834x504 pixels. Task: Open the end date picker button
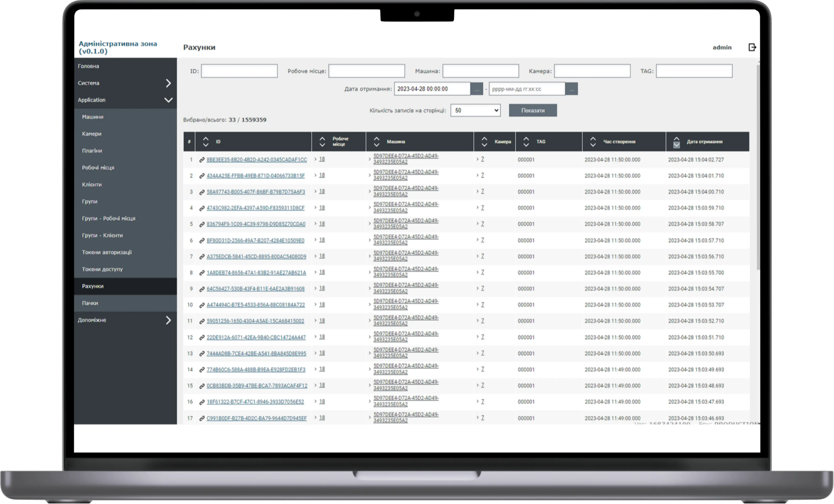click(x=571, y=89)
